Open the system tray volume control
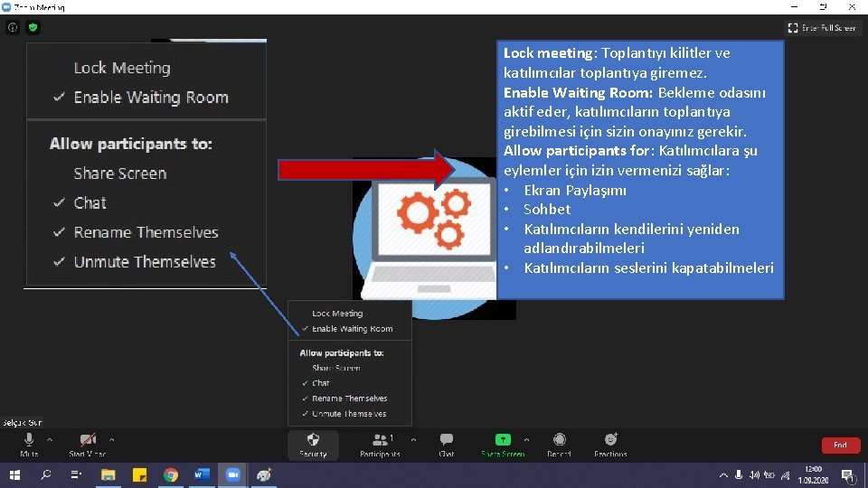This screenshot has width=868, height=488. [754, 475]
